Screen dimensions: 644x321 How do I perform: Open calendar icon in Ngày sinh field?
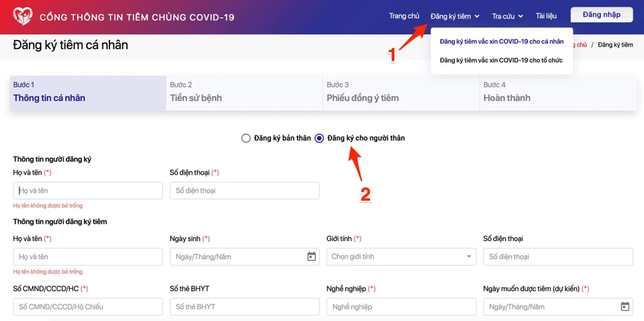(312, 257)
